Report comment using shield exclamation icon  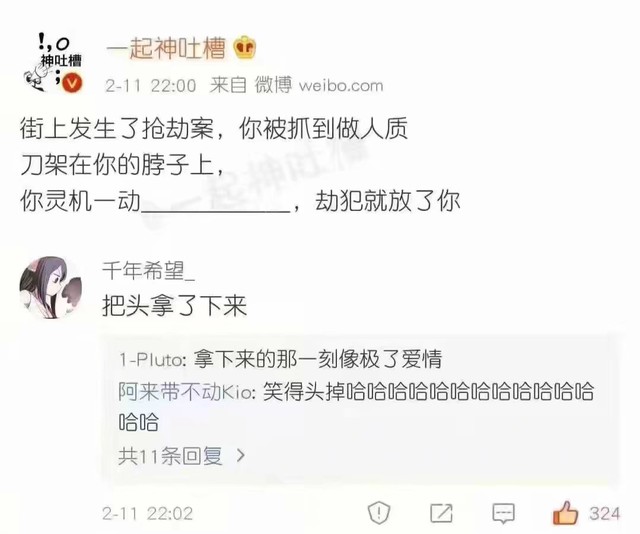(379, 513)
